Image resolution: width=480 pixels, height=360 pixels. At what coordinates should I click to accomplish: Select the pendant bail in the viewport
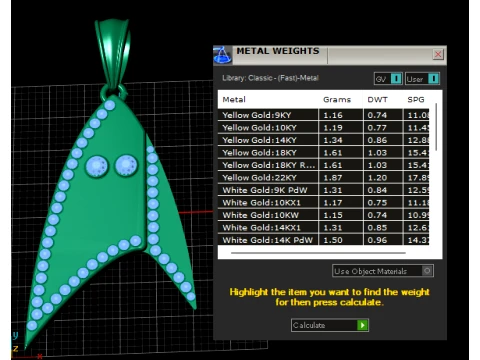click(113, 53)
